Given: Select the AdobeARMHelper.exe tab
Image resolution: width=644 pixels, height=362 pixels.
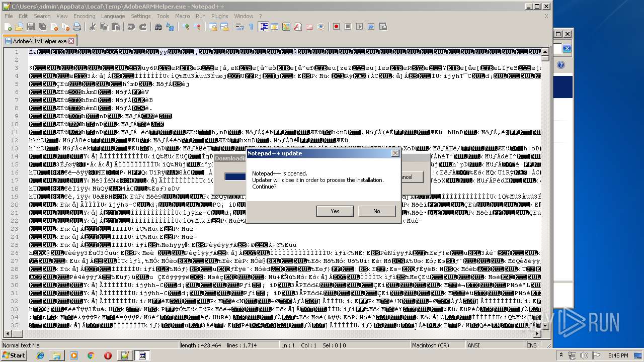Looking at the screenshot, I should (39, 41).
